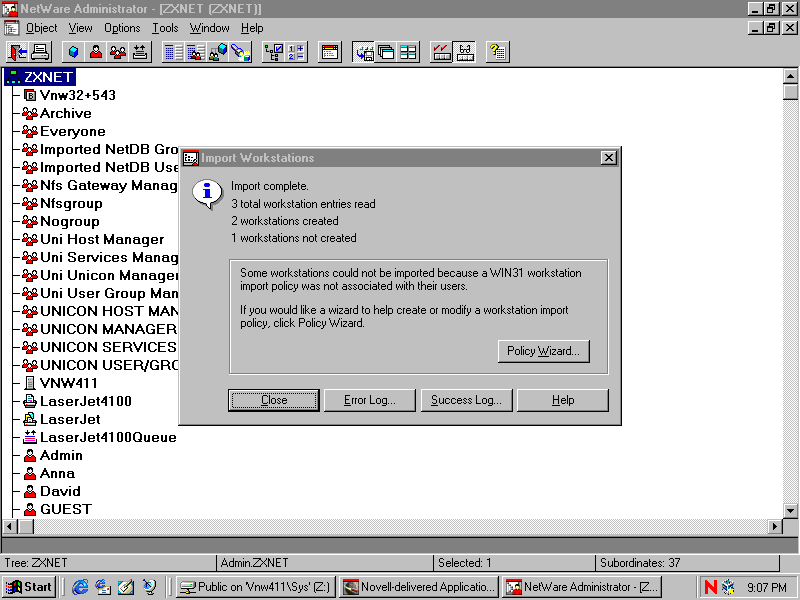Click the NetWare Administrator taskbar button
800x600 pixels.
tap(582, 587)
